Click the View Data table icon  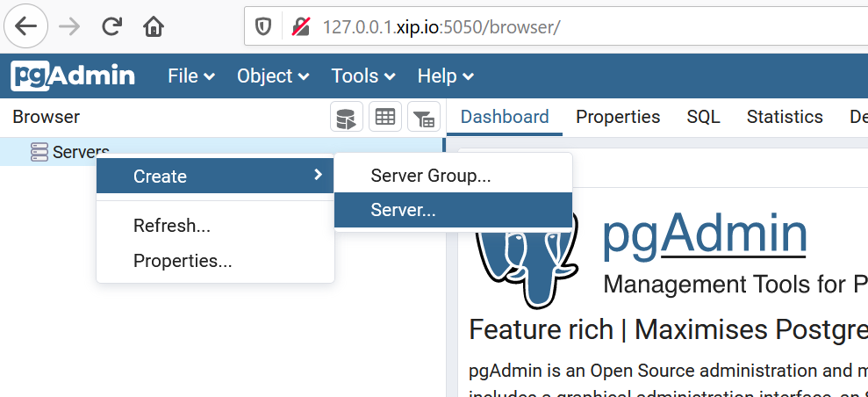[x=385, y=117]
